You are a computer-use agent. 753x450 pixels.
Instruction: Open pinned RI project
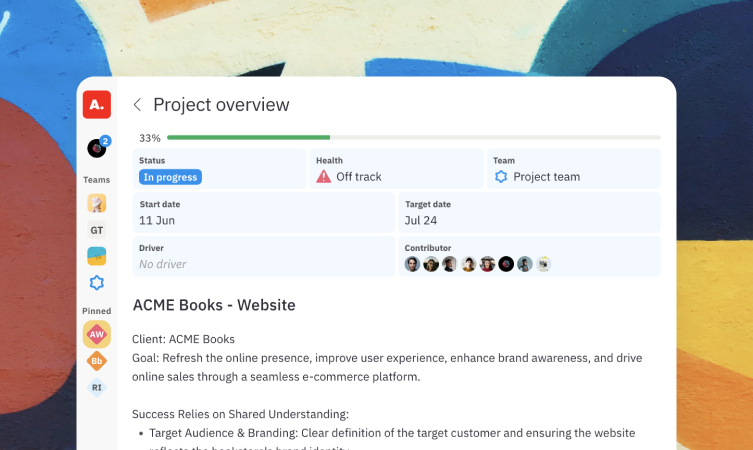(x=97, y=387)
